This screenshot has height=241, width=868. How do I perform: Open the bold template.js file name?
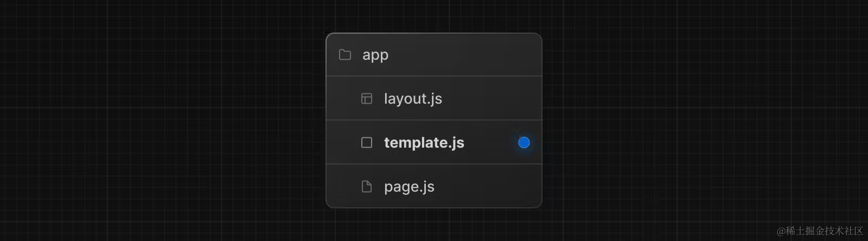(x=424, y=143)
